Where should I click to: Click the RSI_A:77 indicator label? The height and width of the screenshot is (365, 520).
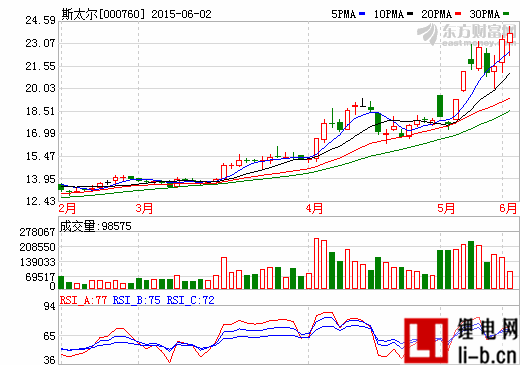tap(83, 300)
